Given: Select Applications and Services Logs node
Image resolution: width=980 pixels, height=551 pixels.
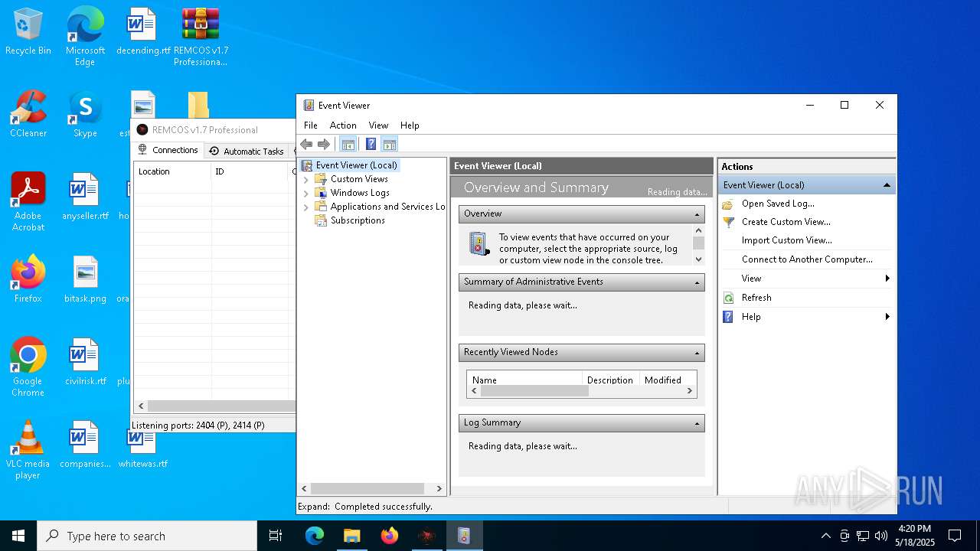Looking at the screenshot, I should coord(387,206).
